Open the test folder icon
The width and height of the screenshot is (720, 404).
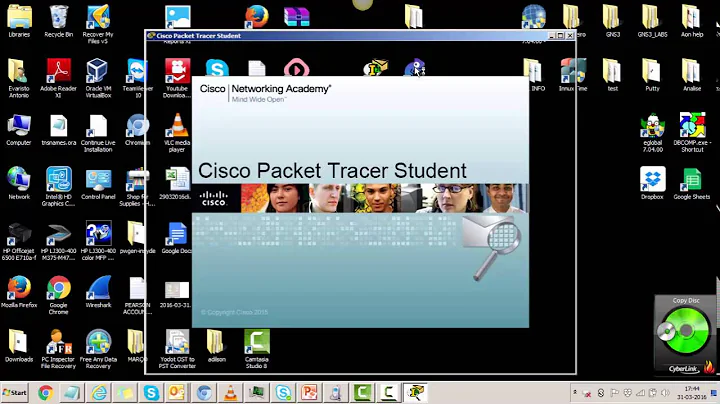(613, 73)
